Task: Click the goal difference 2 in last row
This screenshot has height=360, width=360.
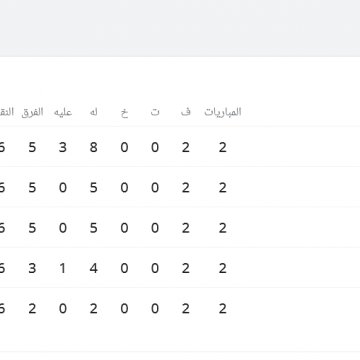Action: [32, 308]
